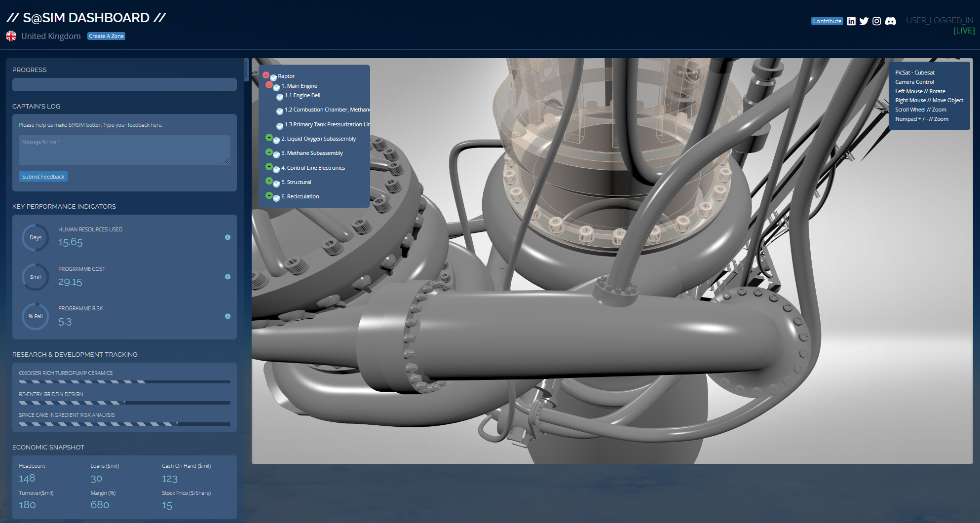Collapse the Main Engine tree node

tap(269, 84)
